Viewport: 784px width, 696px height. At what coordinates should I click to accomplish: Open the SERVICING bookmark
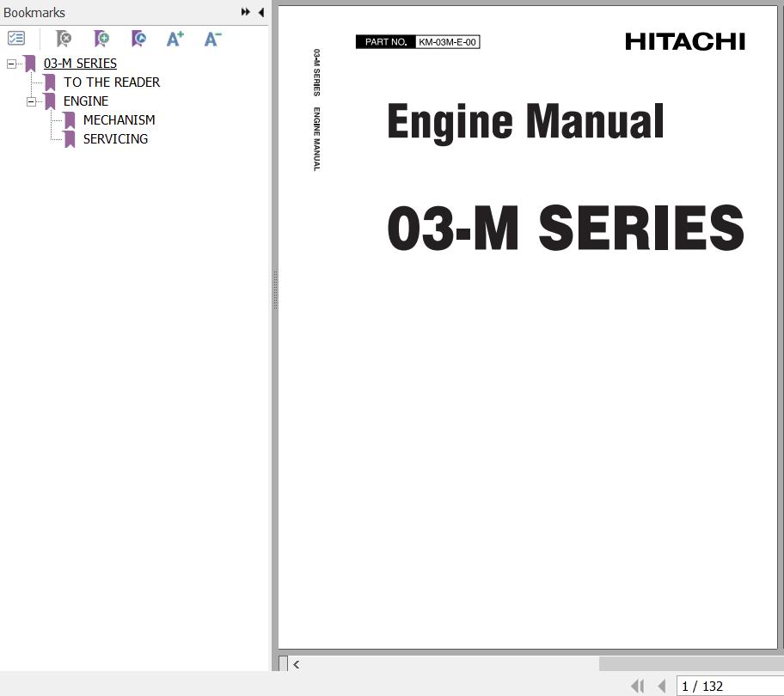[x=115, y=139]
